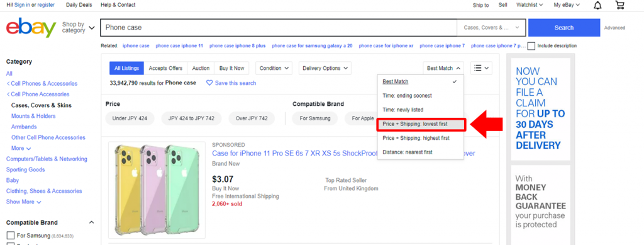Open the list view options icon
This screenshot has height=245, width=644.
481,68
